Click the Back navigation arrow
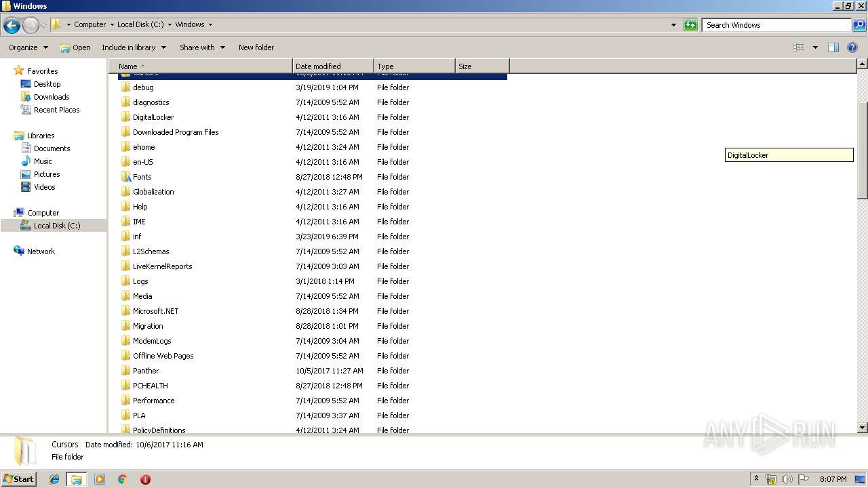This screenshot has width=868, height=488. 12,26
